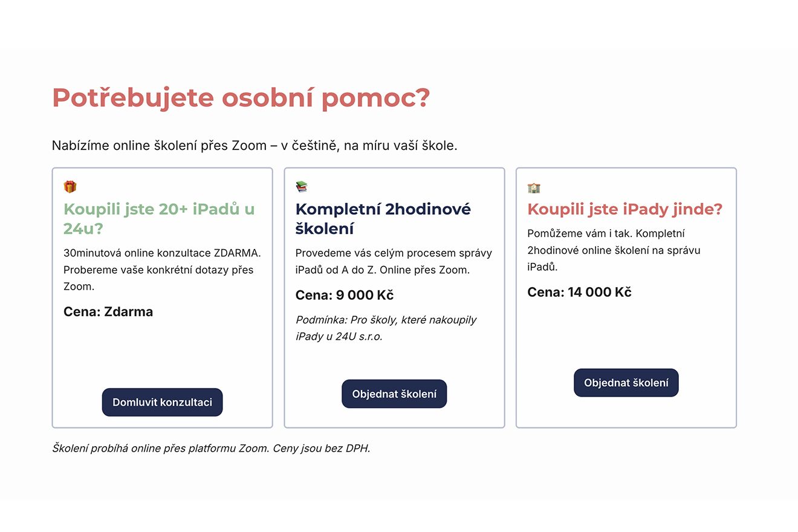Order training in the 9 000 Kč card
Screen dimensions: 798x532
[394, 394]
